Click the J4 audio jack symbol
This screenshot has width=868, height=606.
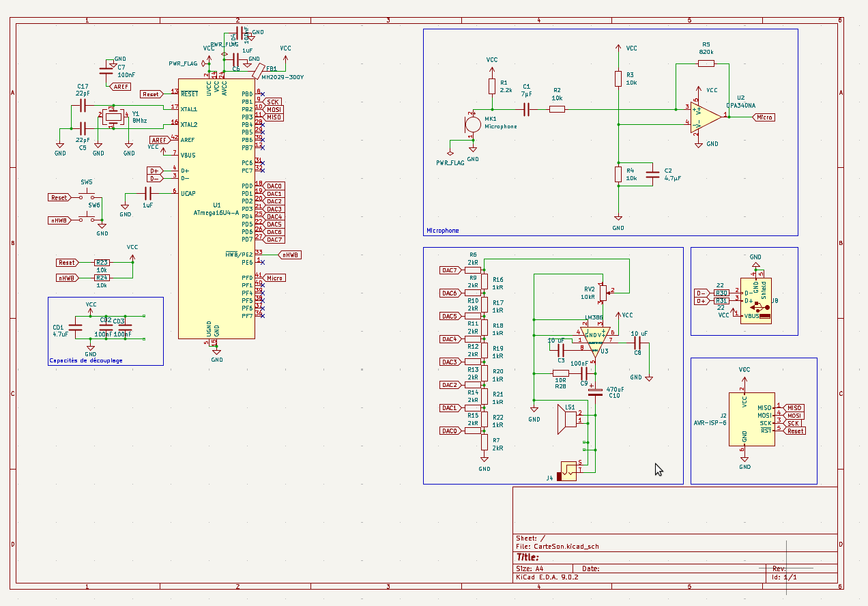pos(568,470)
